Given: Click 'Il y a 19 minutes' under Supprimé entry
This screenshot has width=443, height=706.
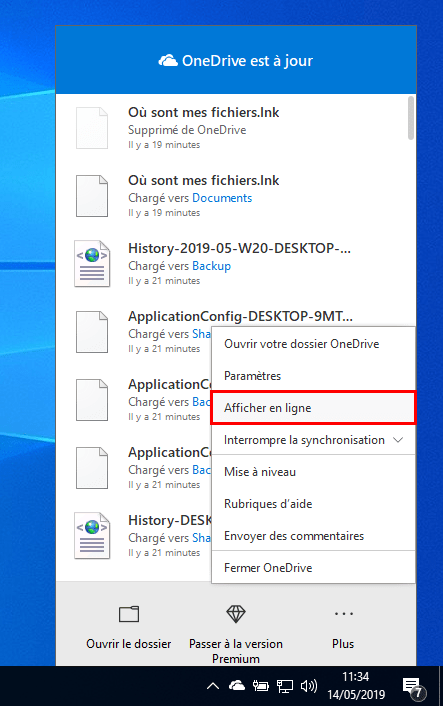Looking at the screenshot, I should click(x=164, y=145).
